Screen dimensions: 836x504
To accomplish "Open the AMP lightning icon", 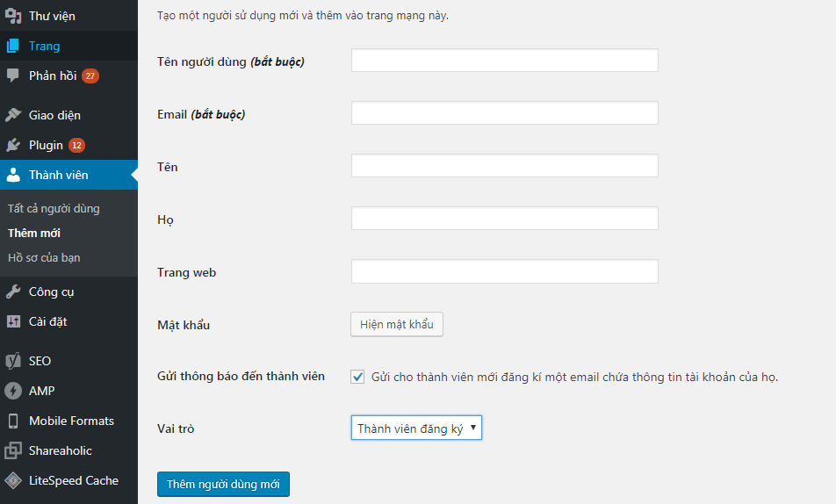I will coord(13,391).
